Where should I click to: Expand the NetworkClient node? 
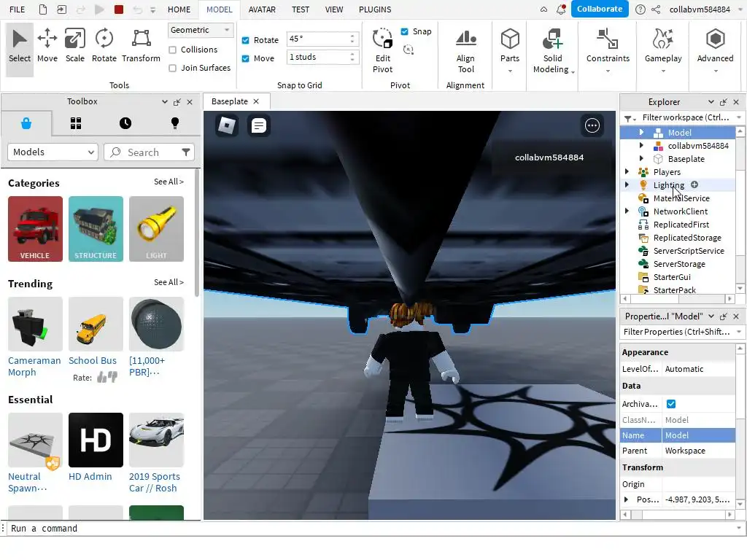tap(627, 211)
